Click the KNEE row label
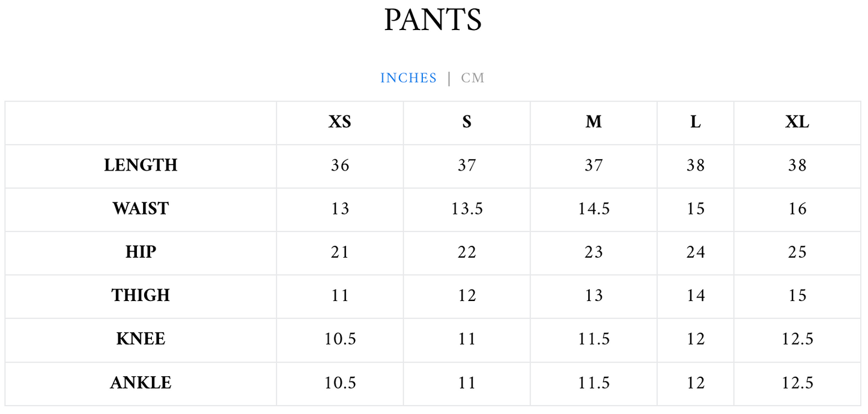 (x=141, y=339)
